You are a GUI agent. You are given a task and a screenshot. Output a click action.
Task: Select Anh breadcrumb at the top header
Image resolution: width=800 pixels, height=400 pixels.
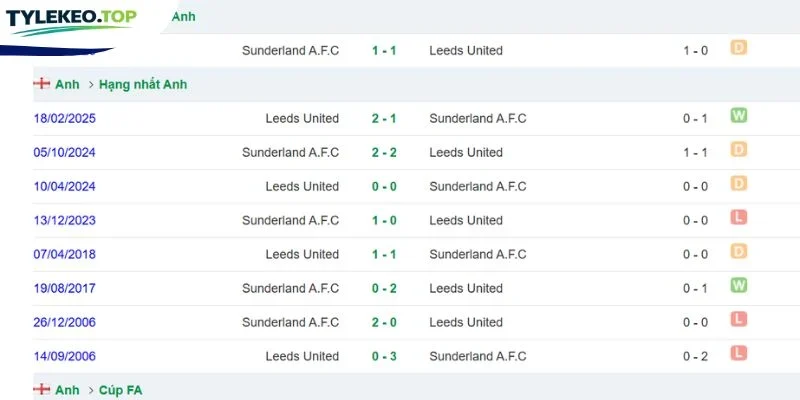184,17
